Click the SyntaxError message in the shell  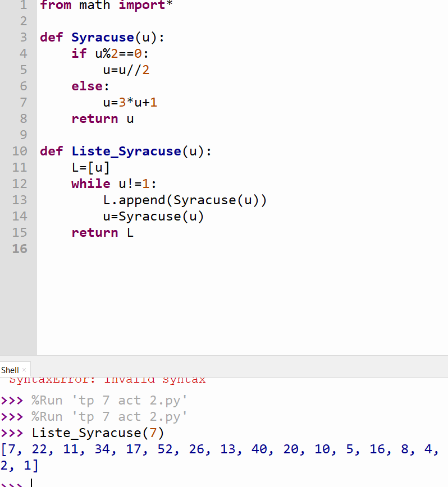pos(108,380)
